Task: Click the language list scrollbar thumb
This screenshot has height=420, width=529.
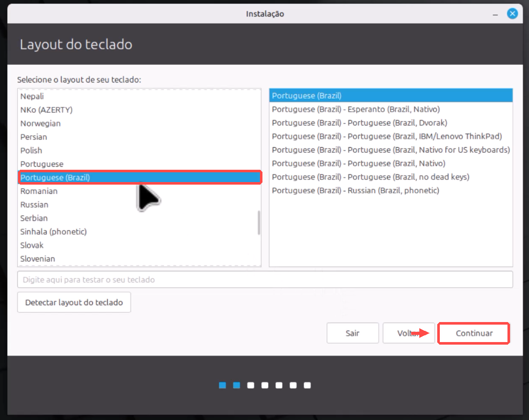Action: click(x=259, y=223)
